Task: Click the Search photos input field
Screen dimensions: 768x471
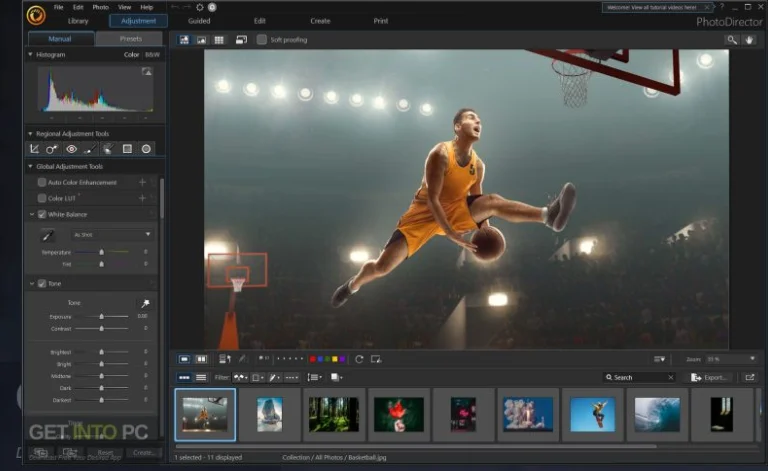Action: pos(640,377)
